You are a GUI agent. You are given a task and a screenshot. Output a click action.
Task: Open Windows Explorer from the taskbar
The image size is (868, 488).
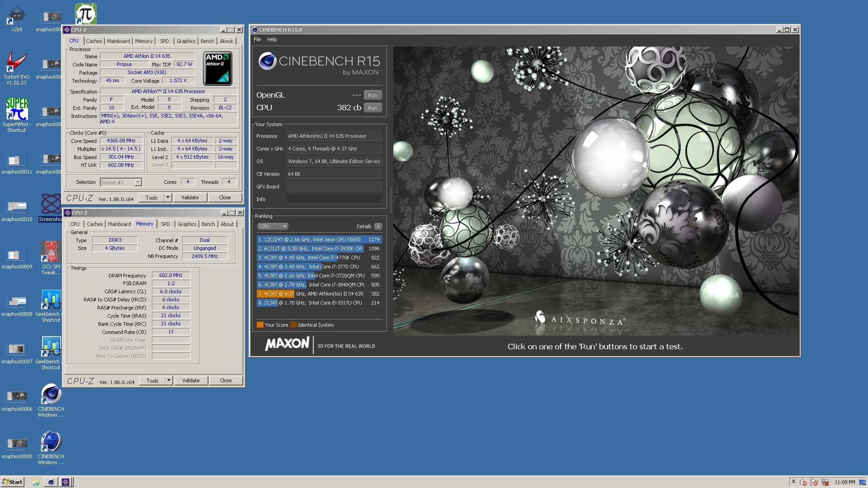[x=36, y=482]
